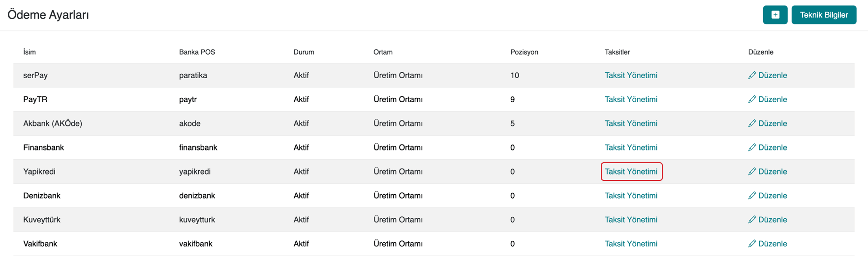Click pencil edit icon for Denizbank

pyautogui.click(x=752, y=196)
